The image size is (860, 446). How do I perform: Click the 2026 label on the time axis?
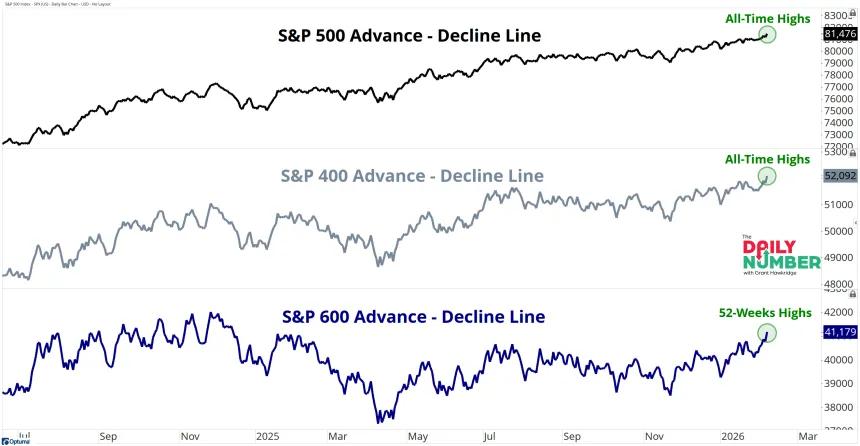[x=733, y=437]
